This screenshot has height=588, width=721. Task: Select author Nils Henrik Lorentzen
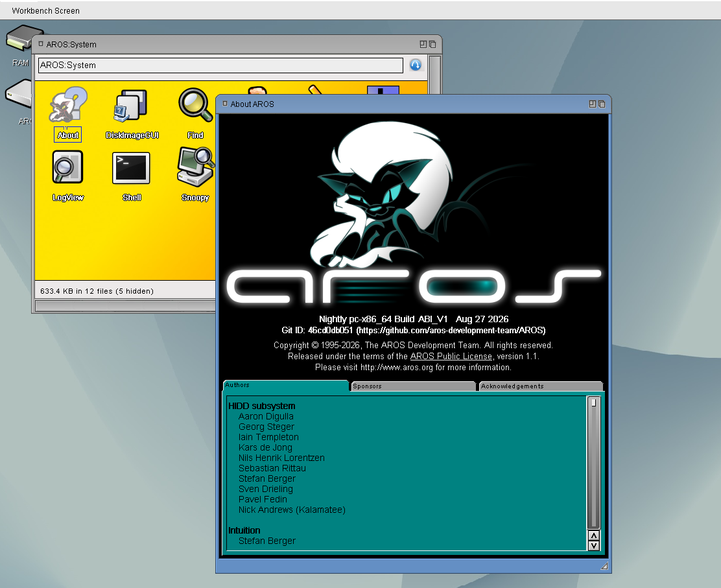coord(281,458)
